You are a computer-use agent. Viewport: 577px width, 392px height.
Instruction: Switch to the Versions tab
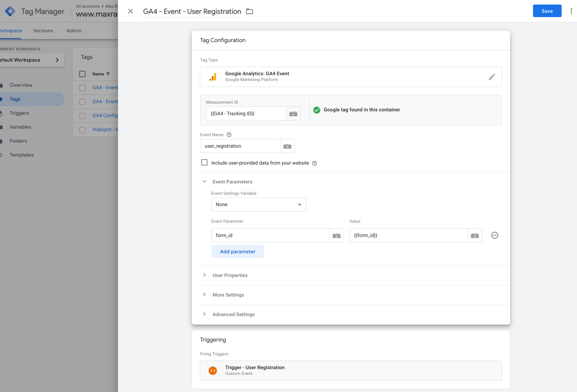point(43,30)
